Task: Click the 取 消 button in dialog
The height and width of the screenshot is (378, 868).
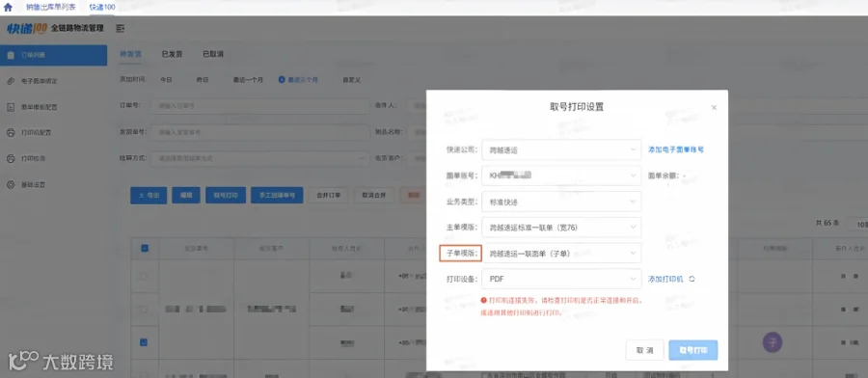Action: pyautogui.click(x=644, y=350)
